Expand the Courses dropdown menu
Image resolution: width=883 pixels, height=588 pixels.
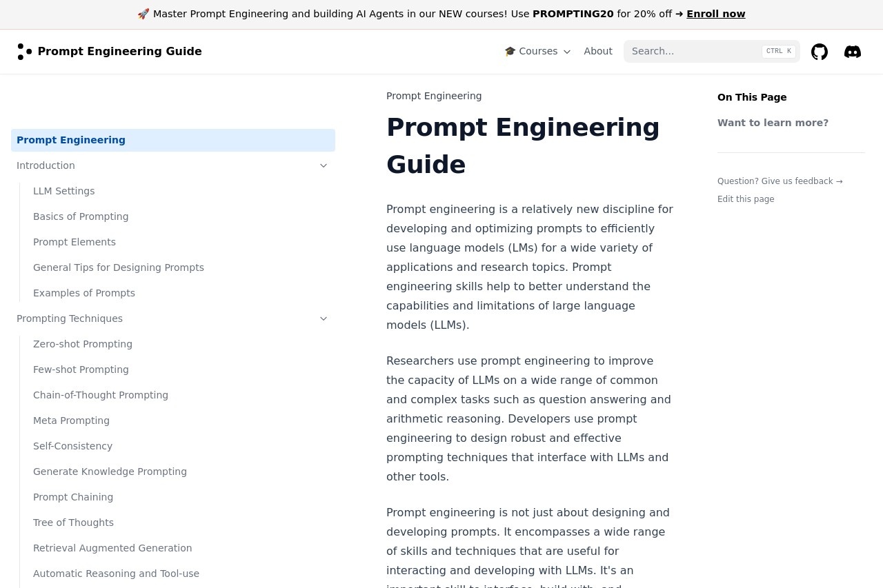coord(537,52)
